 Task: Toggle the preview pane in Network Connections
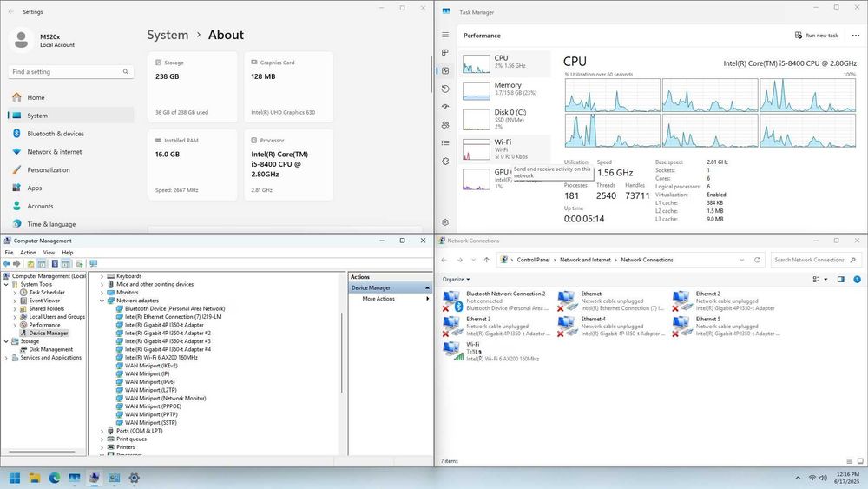click(840, 279)
